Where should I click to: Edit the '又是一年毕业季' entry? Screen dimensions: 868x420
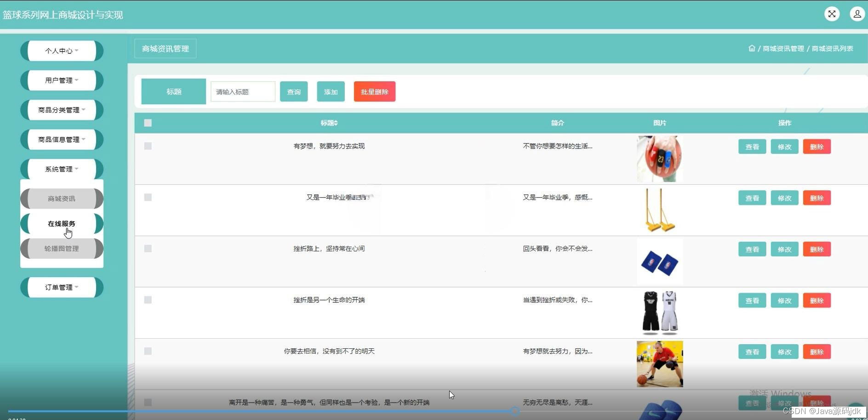pos(784,198)
